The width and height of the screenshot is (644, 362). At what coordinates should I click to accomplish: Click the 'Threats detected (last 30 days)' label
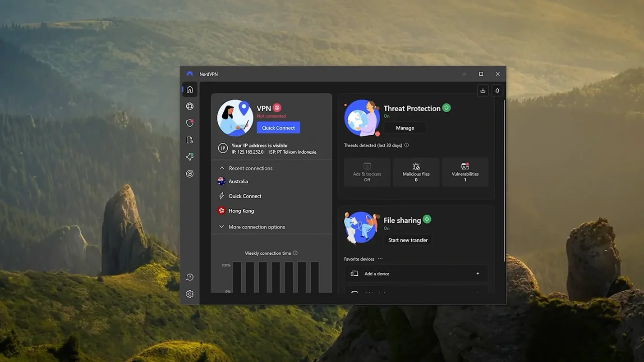pyautogui.click(x=373, y=145)
